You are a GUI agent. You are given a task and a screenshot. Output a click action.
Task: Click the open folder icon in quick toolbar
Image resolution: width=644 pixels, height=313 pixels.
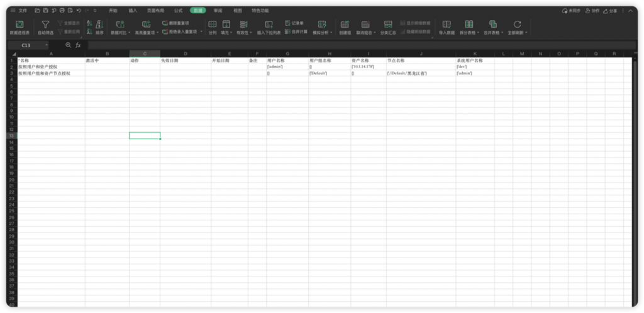(x=37, y=10)
